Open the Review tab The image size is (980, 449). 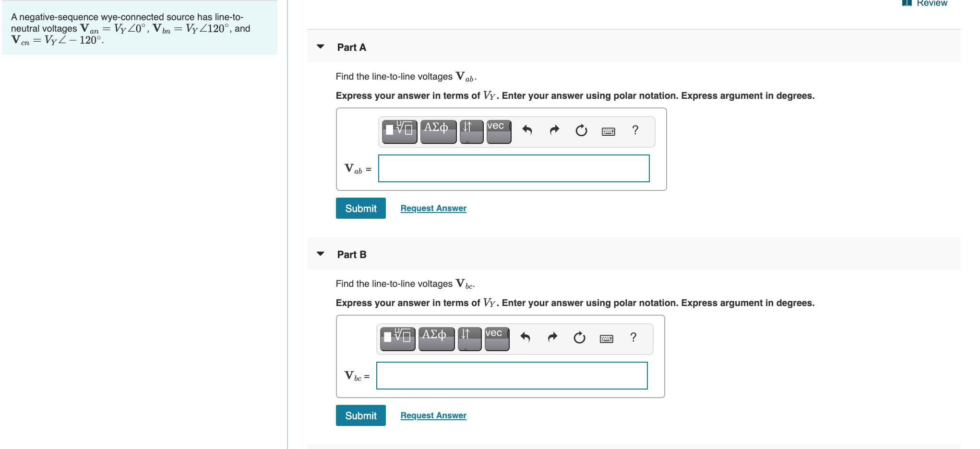(x=931, y=3)
